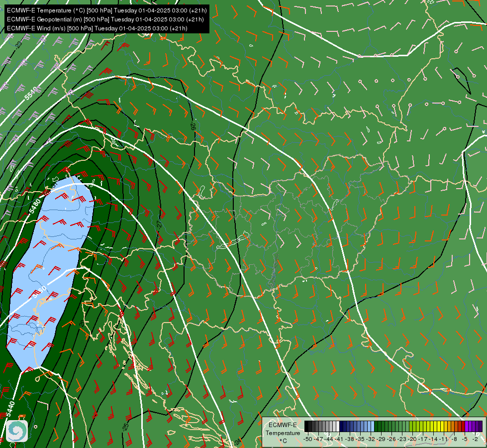Viewport: 487px width, 448px height.
Task: Click the -11 value on the legend scale
Action: tap(444, 440)
